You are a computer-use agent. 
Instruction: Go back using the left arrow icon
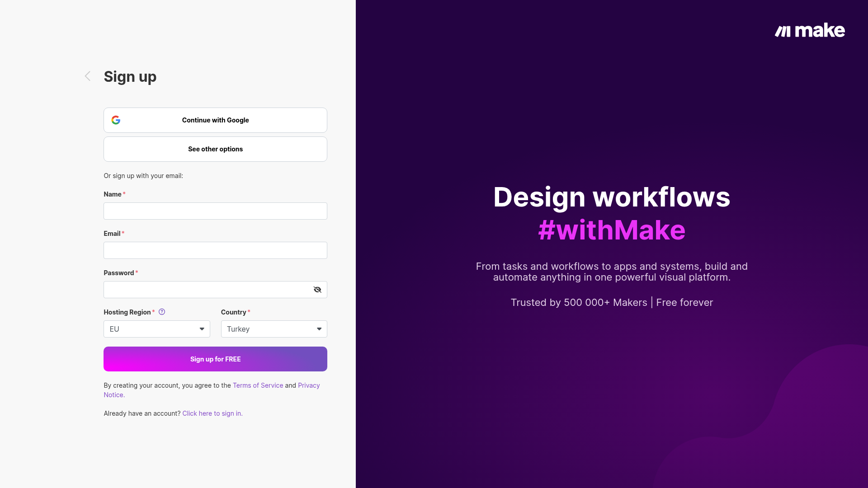[88, 76]
